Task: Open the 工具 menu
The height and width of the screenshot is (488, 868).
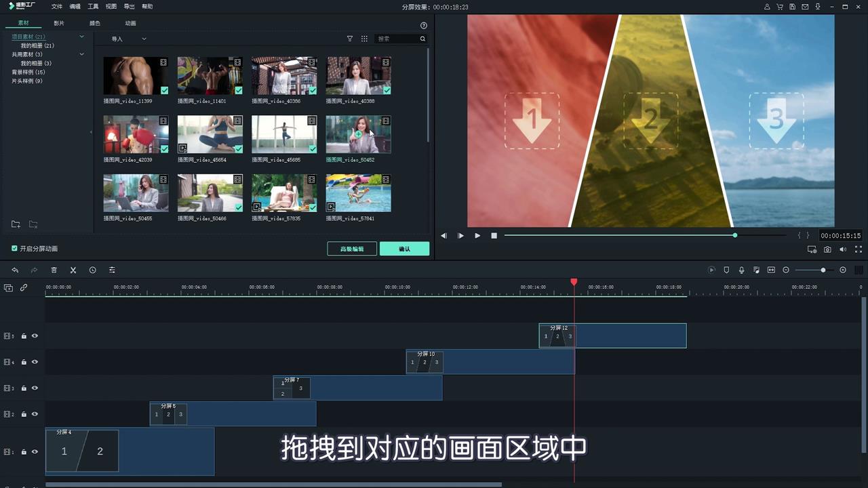Action: coord(93,7)
